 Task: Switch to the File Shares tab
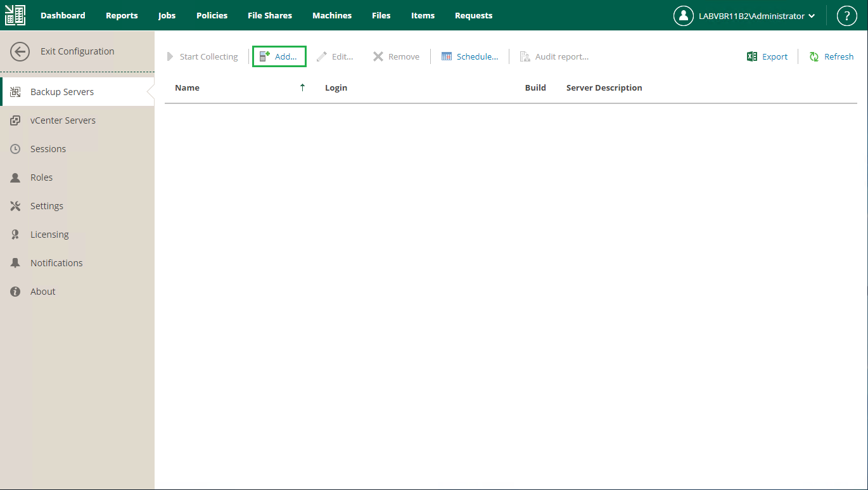[x=270, y=15]
